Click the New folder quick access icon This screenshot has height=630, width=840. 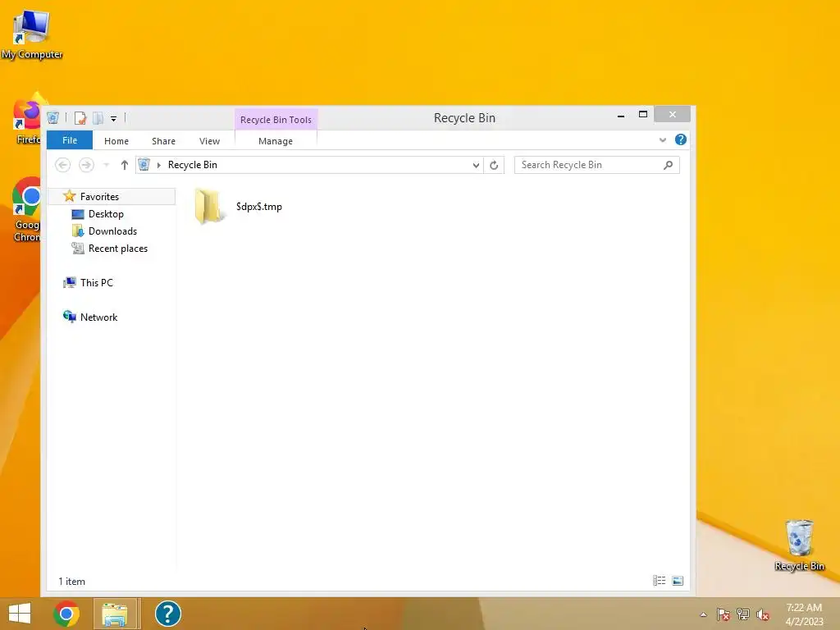point(98,118)
